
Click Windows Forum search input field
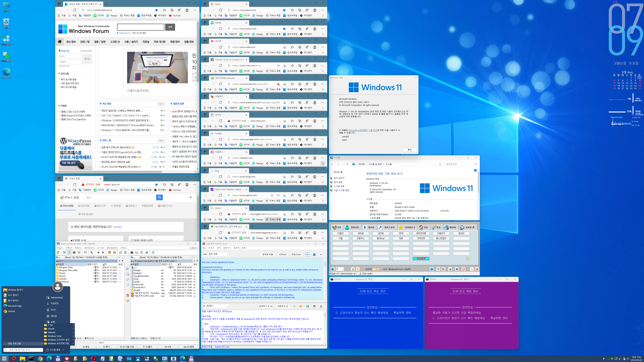(x=141, y=27)
